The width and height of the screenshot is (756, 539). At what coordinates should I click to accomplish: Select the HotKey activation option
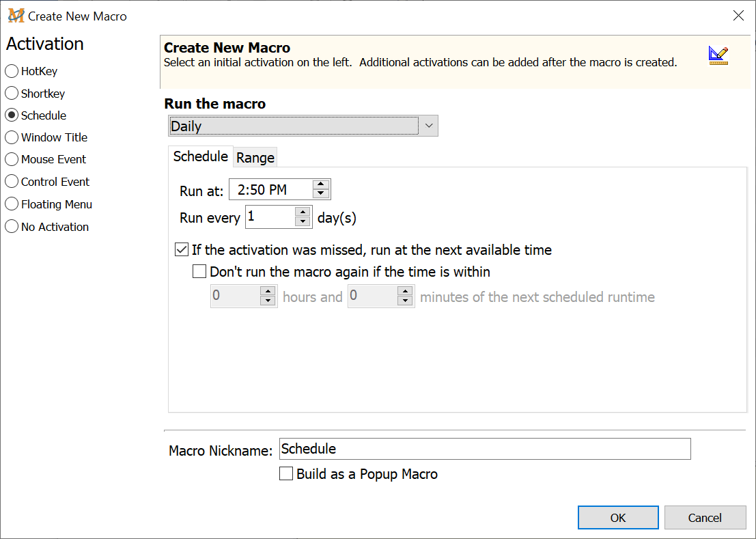click(x=12, y=71)
